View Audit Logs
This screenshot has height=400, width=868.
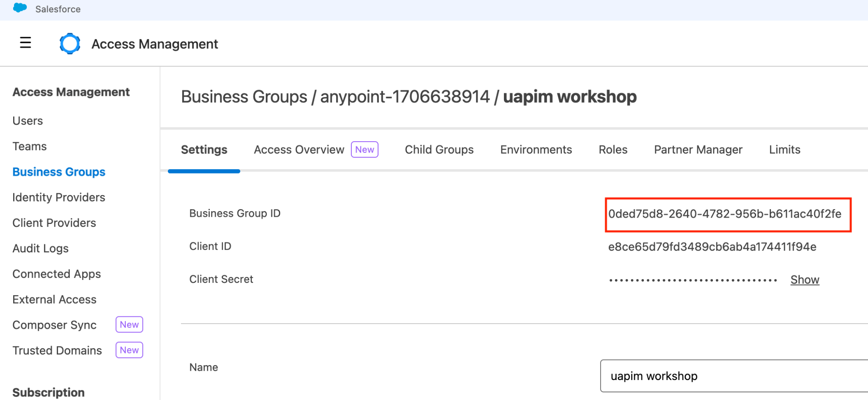[40, 249]
